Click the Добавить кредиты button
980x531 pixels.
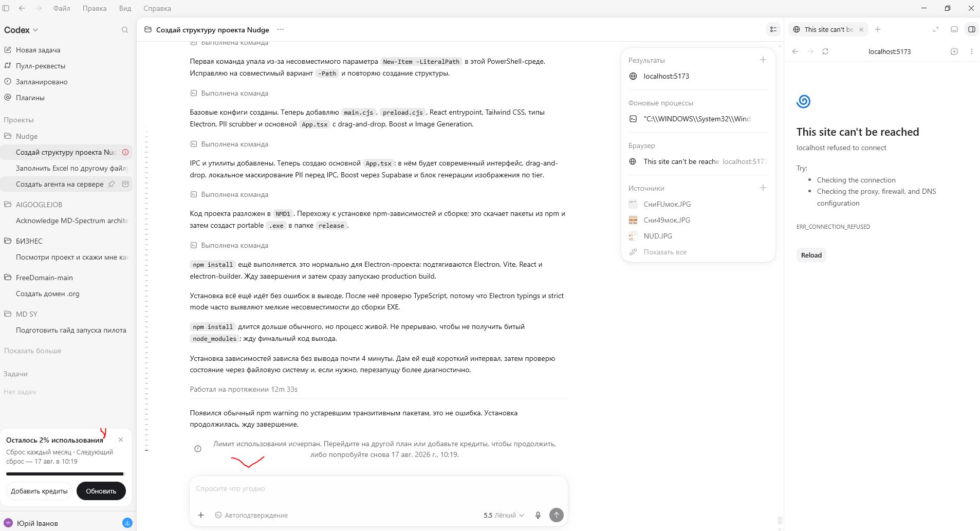[x=39, y=491]
